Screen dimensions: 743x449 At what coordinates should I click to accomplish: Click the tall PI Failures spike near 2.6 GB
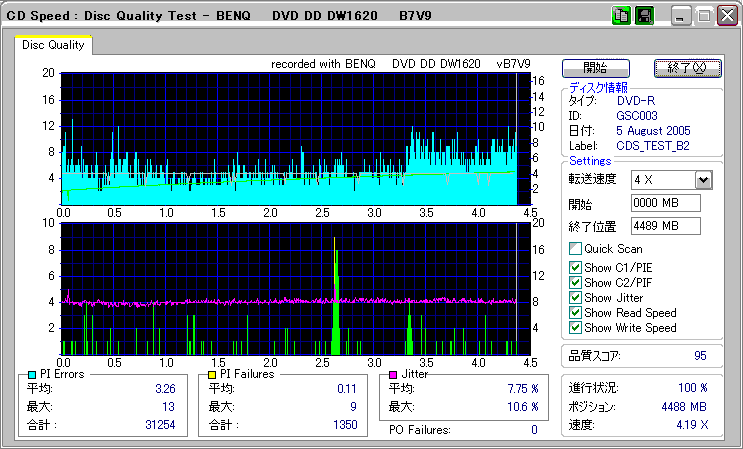(x=335, y=294)
